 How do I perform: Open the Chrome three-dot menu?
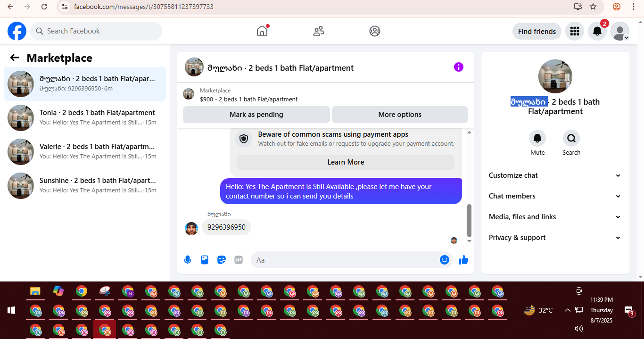[x=633, y=7]
